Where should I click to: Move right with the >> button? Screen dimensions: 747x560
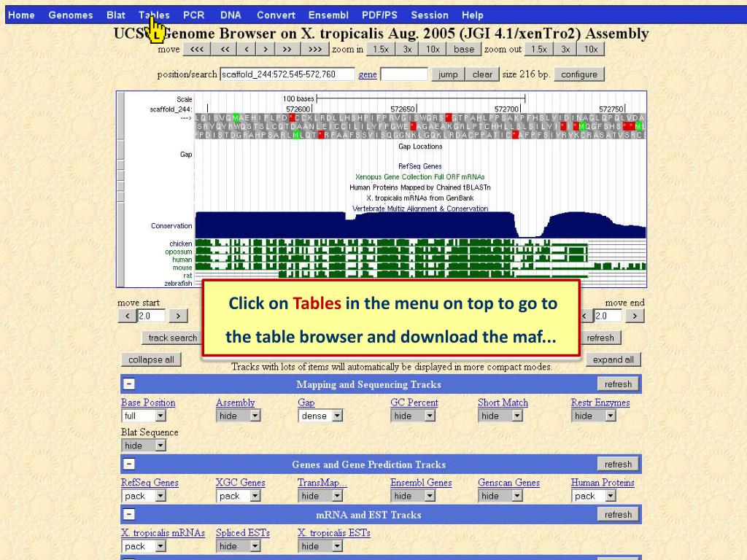coord(287,49)
